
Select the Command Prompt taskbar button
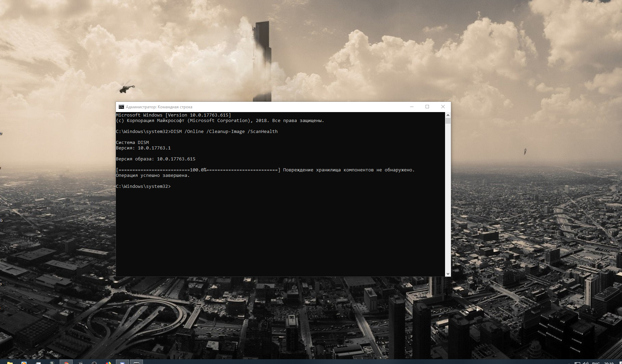click(x=136, y=363)
